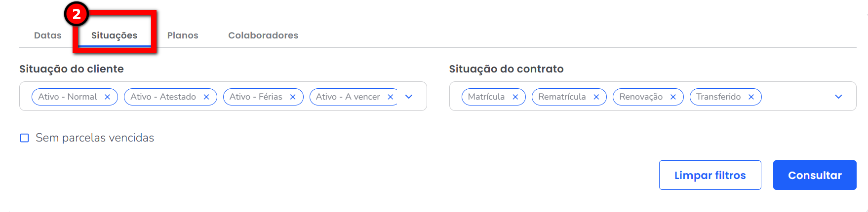868x212 pixels.
Task: Click the 'Limpar filtros' button
Action: (x=710, y=175)
